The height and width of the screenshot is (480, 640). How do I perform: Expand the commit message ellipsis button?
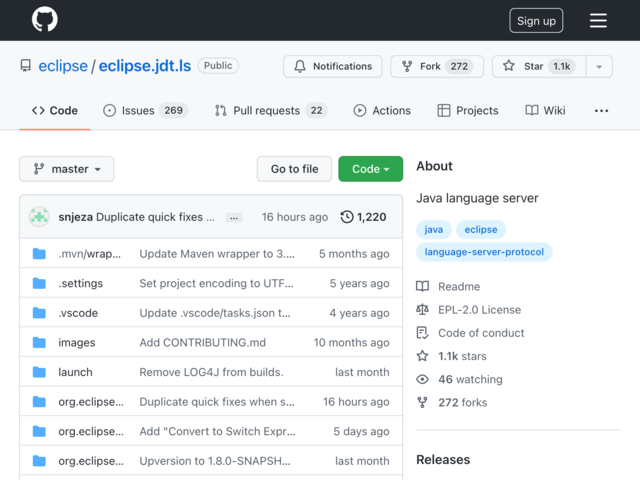pyautogui.click(x=234, y=218)
